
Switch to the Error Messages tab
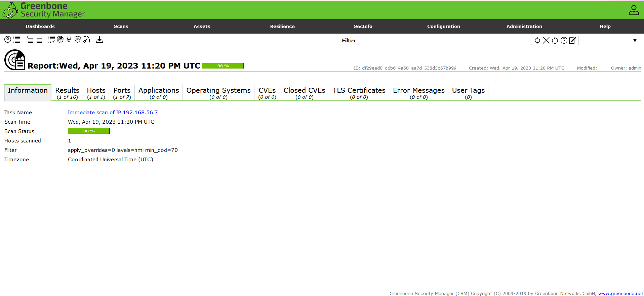coord(419,93)
